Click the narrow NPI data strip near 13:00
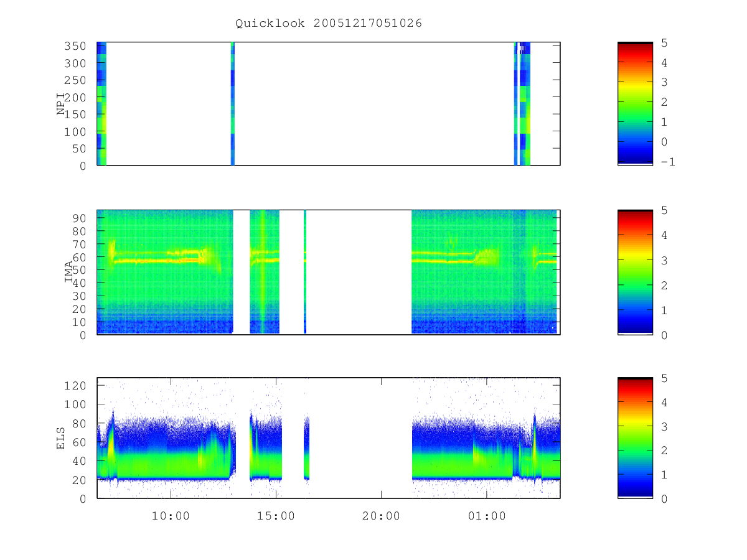This screenshot has height=560, width=747. pos(232,103)
